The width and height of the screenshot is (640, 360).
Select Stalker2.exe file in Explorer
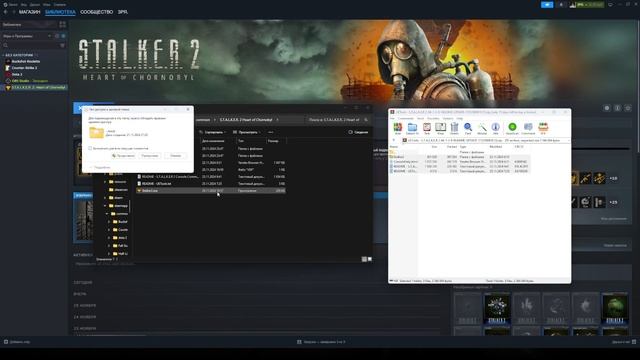coord(211,191)
